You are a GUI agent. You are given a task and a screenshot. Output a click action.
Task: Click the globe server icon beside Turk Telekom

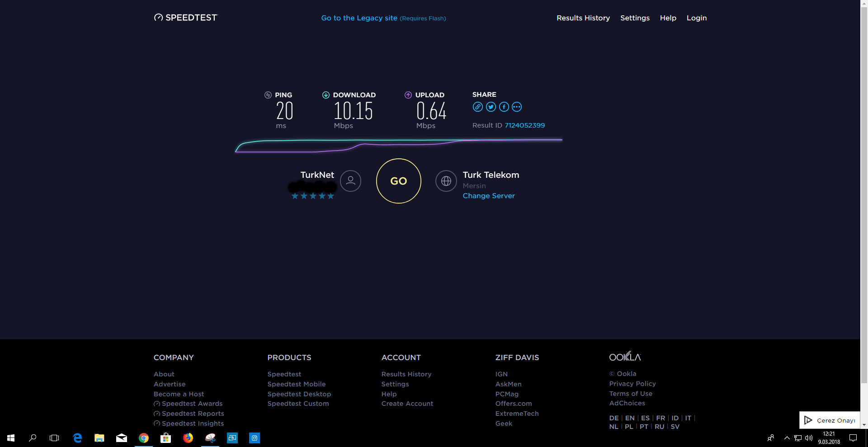pos(446,181)
